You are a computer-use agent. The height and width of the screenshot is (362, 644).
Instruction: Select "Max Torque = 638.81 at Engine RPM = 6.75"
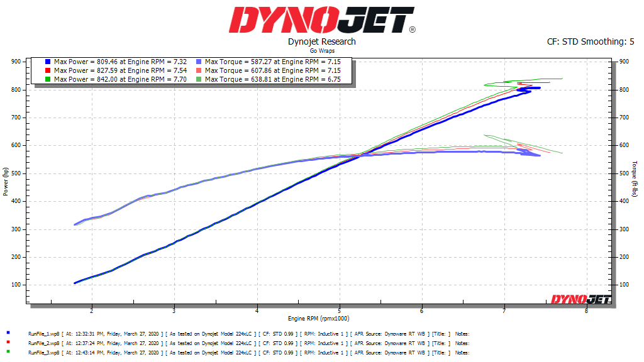(273, 79)
